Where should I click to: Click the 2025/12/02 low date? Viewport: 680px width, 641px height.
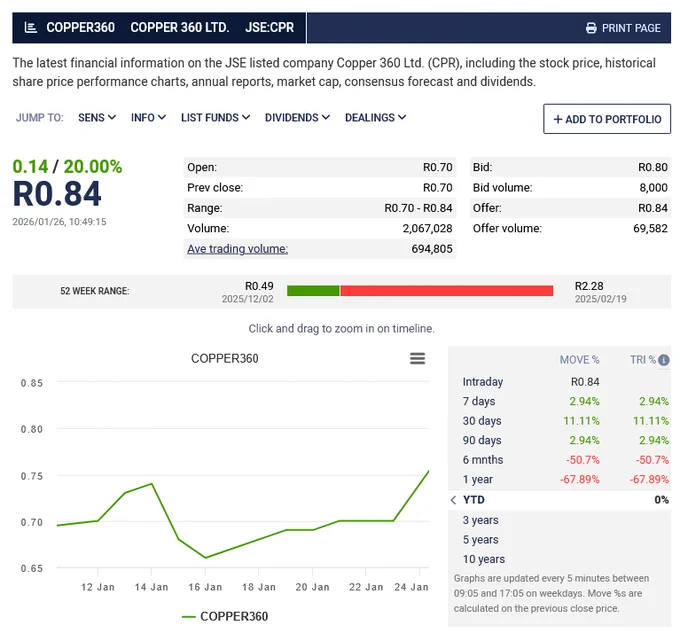[248, 299]
